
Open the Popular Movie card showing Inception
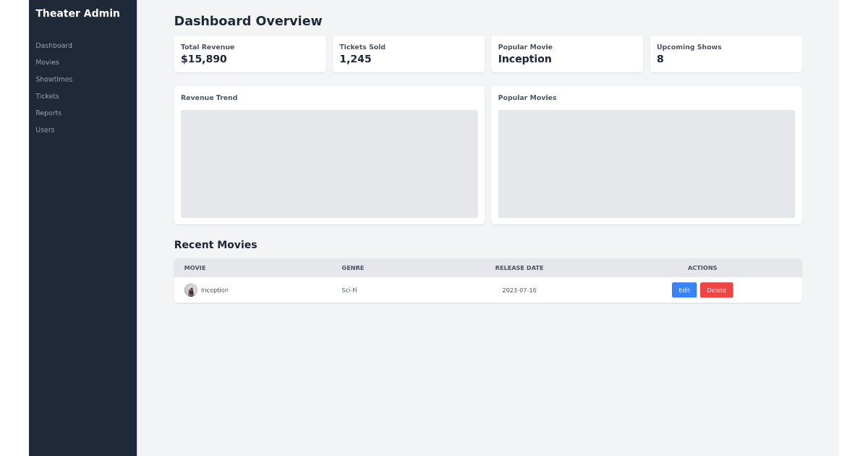(567, 54)
